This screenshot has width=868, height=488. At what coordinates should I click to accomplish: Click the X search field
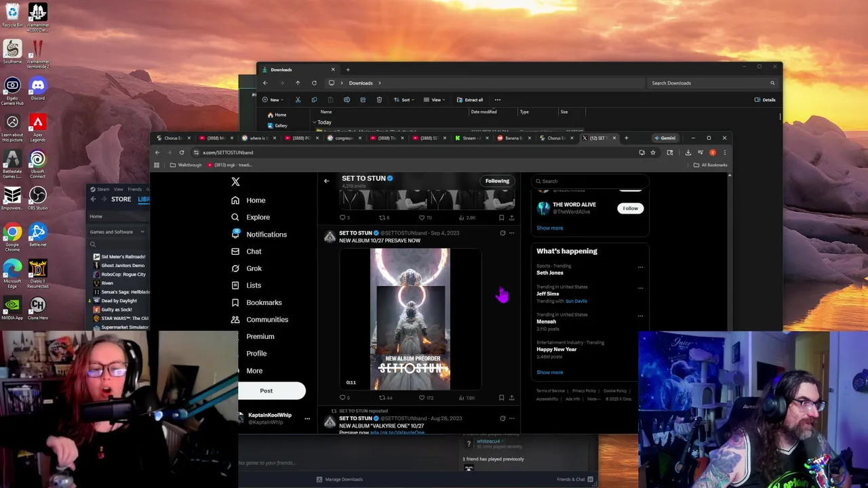(590, 181)
